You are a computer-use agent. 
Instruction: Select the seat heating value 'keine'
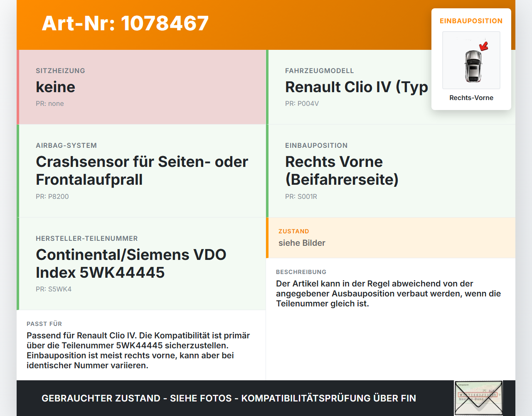coord(56,87)
